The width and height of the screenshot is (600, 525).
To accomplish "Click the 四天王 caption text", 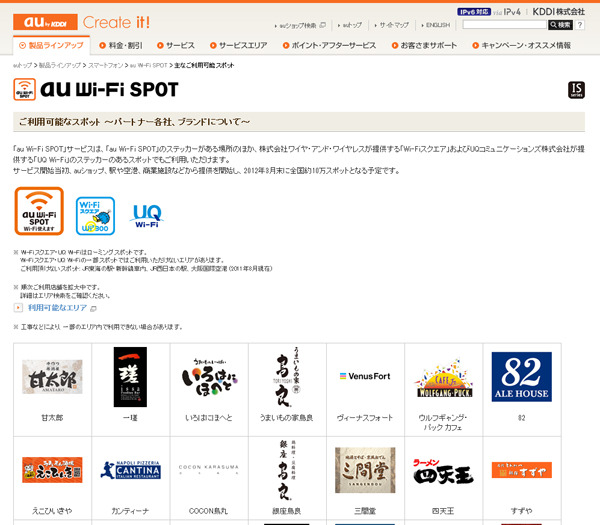I will click(x=443, y=511).
